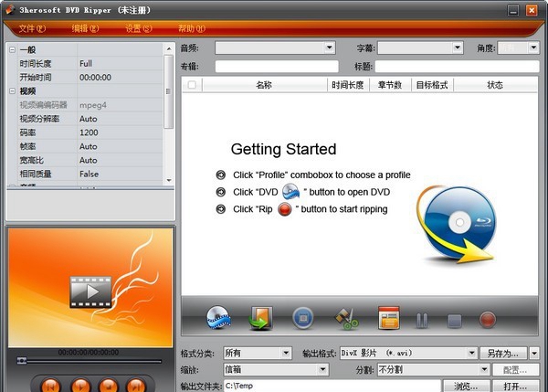Click the 标题 input field
The width and height of the screenshot is (548, 392).
point(457,67)
